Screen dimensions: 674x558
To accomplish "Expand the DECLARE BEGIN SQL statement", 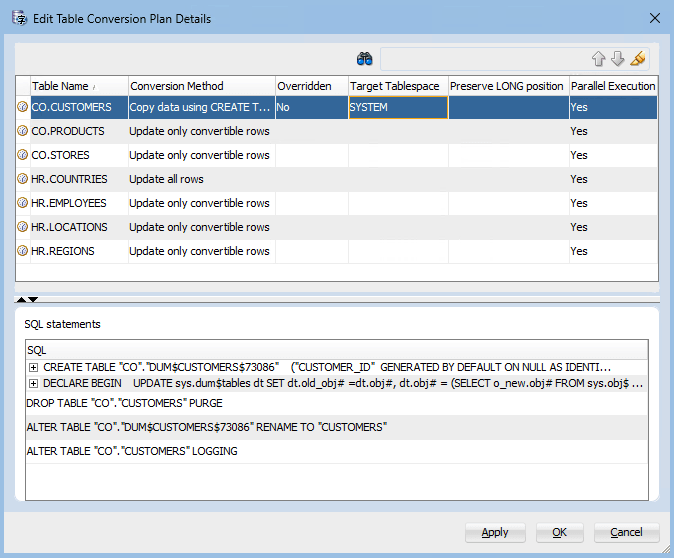I will tap(33, 383).
